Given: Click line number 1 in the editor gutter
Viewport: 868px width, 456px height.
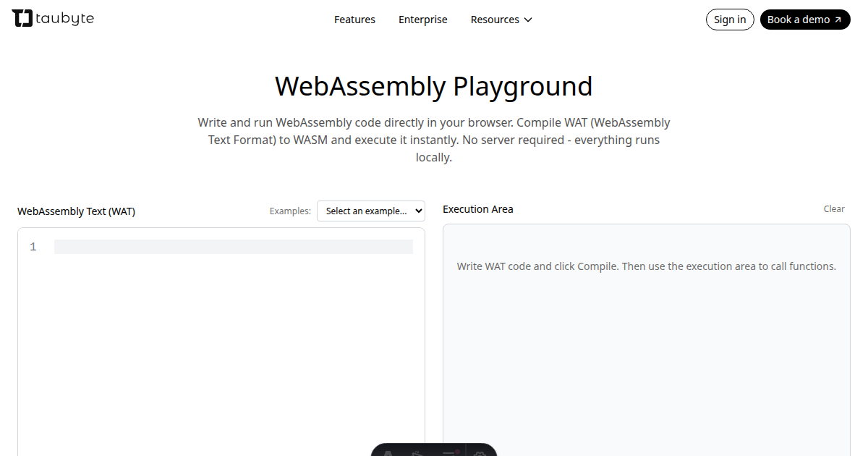Looking at the screenshot, I should pos(33,247).
